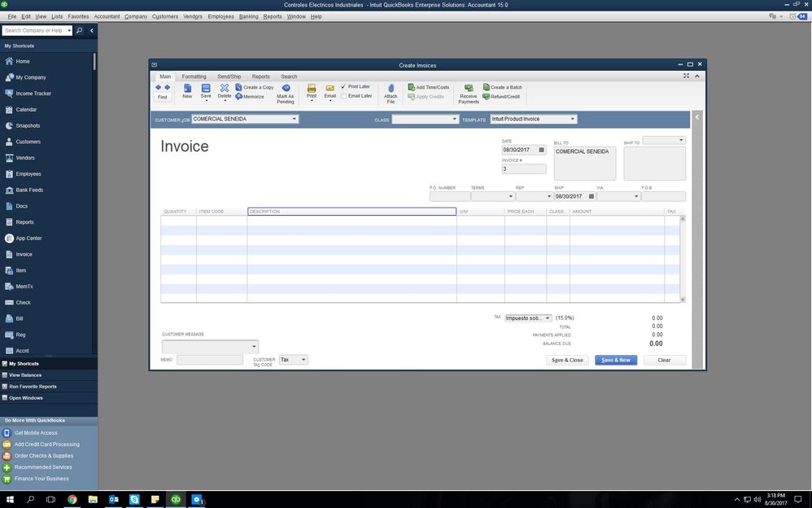
Task: Click the Attach File paperclip icon
Action: click(391, 88)
